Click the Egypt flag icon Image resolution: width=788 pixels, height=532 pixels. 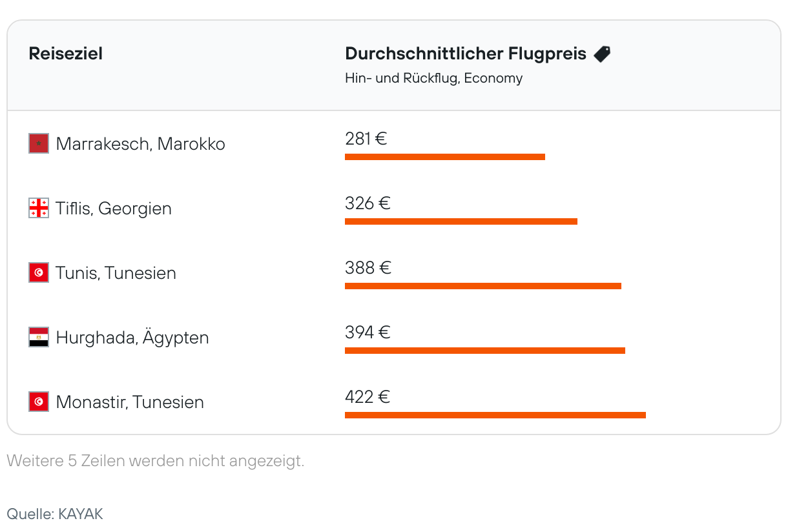pos(39,337)
